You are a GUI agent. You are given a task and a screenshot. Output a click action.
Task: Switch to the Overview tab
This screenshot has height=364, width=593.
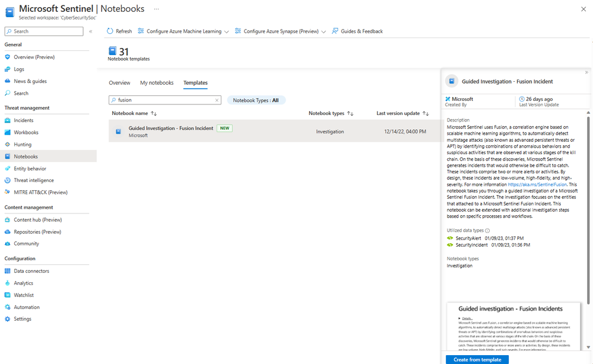[x=119, y=82]
